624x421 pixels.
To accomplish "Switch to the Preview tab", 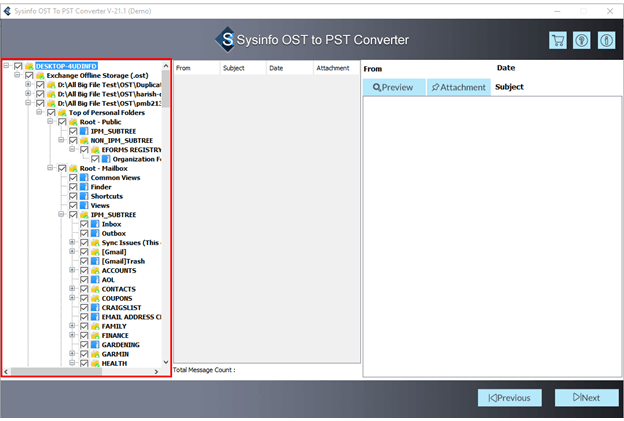I will point(394,87).
